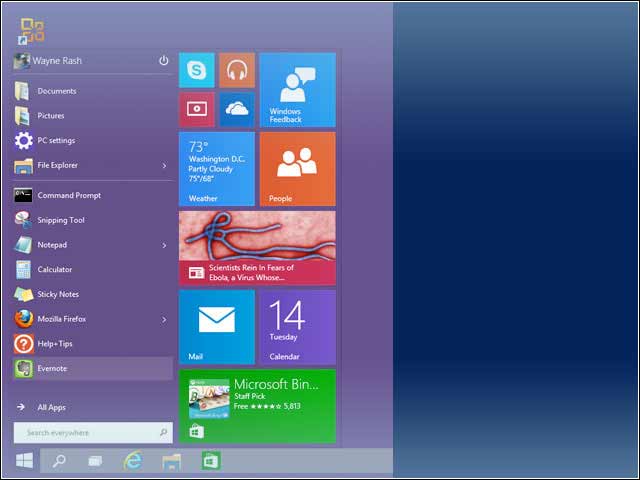640x480 pixels.
Task: Click the Help+Tips question mark icon
Action: click(24, 344)
